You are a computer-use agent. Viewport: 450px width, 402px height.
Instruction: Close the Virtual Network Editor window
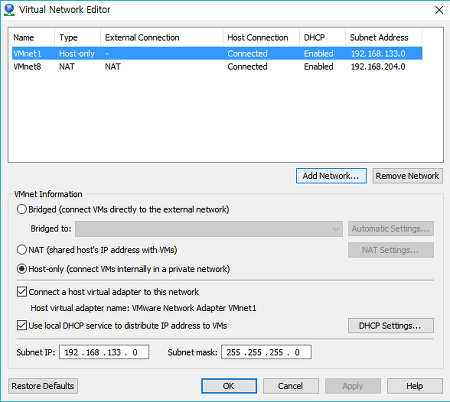click(439, 10)
